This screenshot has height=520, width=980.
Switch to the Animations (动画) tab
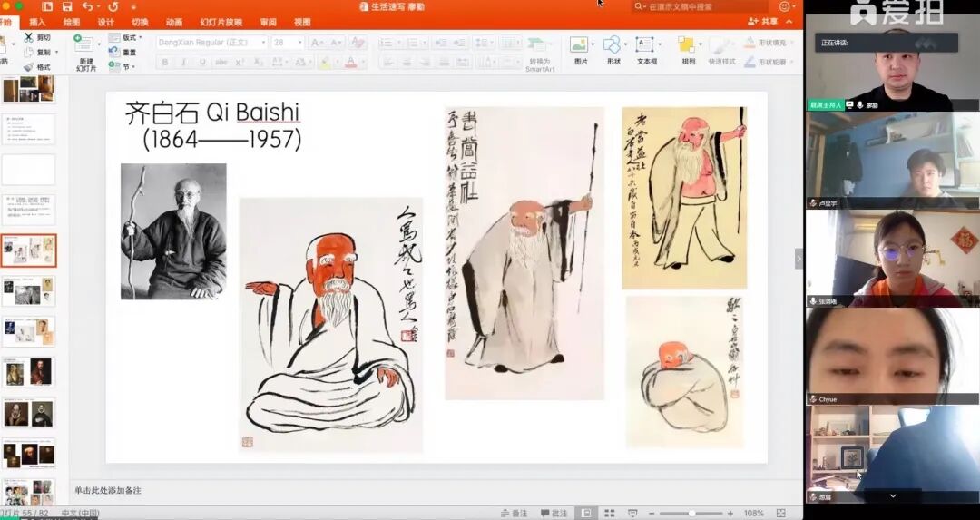(x=173, y=22)
